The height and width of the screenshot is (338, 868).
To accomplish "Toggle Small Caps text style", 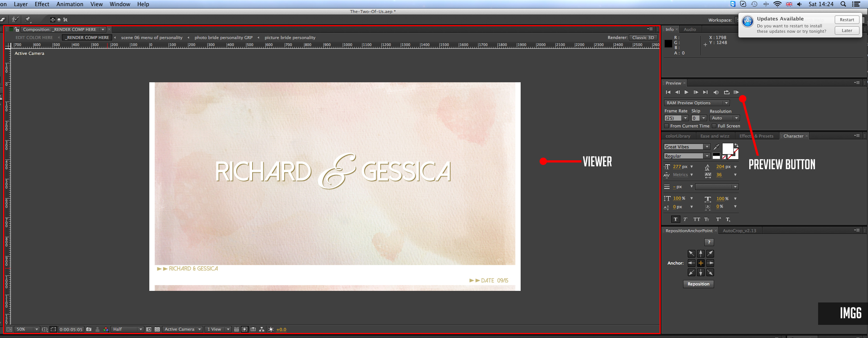I will [707, 219].
